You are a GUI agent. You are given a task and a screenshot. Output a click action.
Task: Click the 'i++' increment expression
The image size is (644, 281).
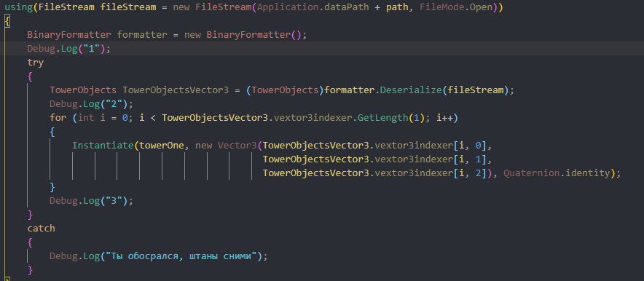tap(444, 118)
